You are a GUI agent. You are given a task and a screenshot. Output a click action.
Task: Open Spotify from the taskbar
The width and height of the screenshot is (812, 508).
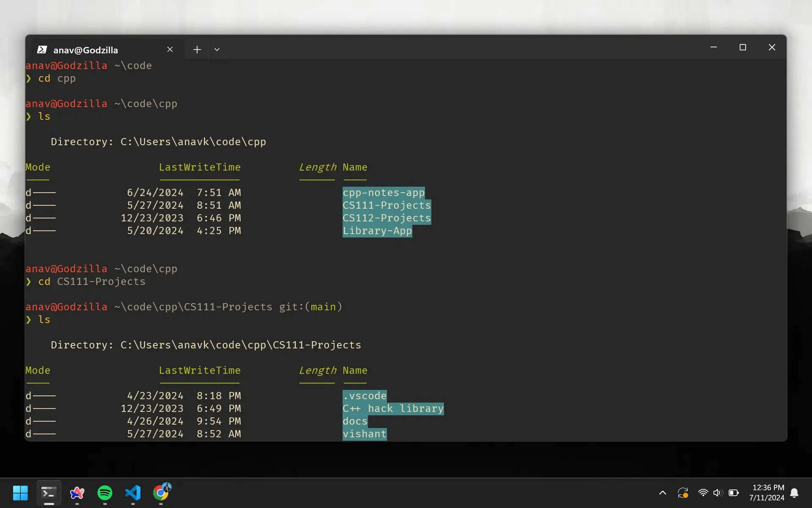tap(104, 493)
